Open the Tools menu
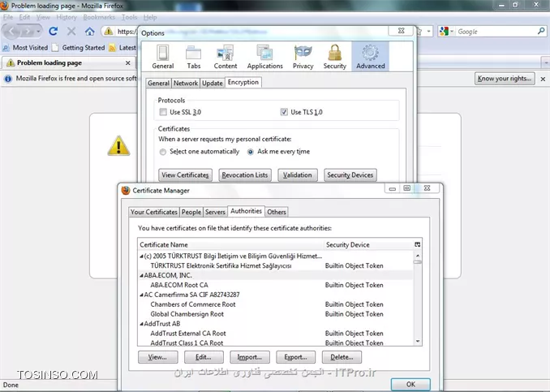Viewport: 550px width, 392px height. click(129, 17)
